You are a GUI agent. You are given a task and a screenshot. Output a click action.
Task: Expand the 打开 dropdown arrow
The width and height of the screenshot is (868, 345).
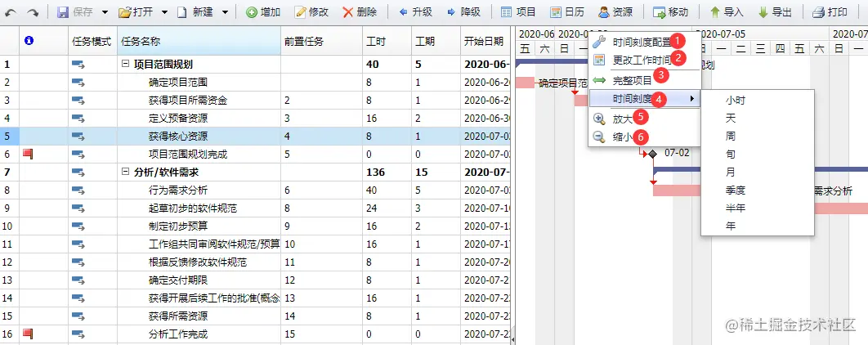point(165,12)
